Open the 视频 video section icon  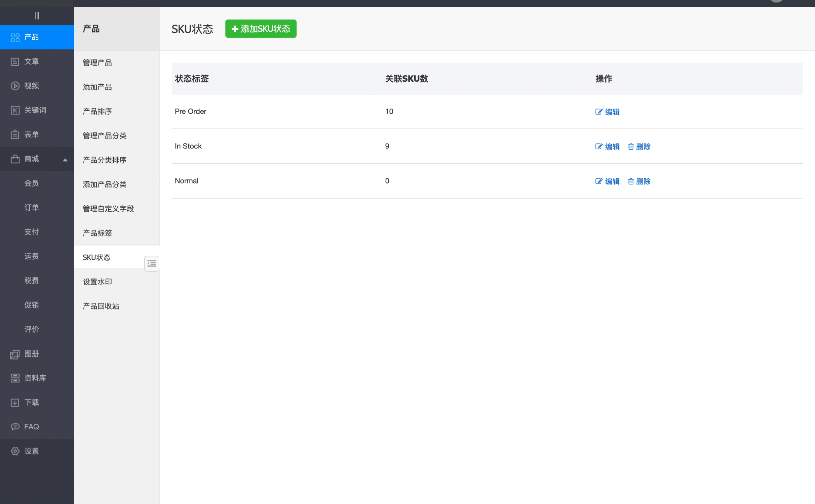point(15,86)
